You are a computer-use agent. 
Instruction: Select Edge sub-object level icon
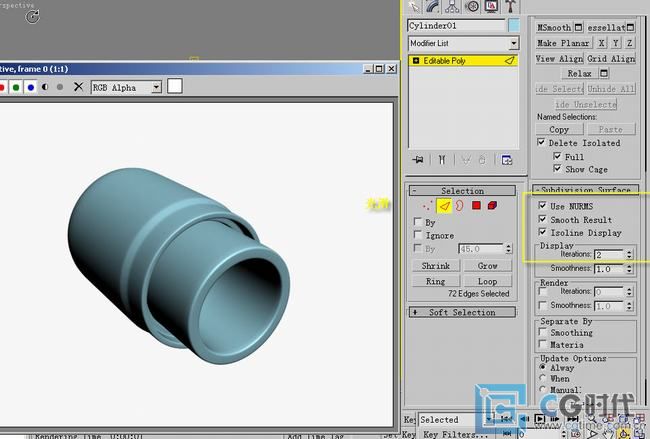(444, 206)
